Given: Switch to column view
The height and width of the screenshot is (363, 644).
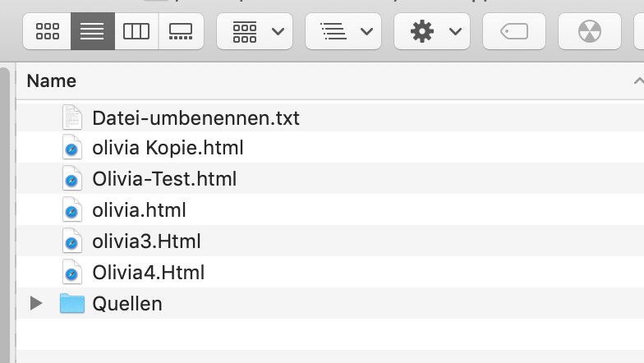Looking at the screenshot, I should click(x=136, y=31).
